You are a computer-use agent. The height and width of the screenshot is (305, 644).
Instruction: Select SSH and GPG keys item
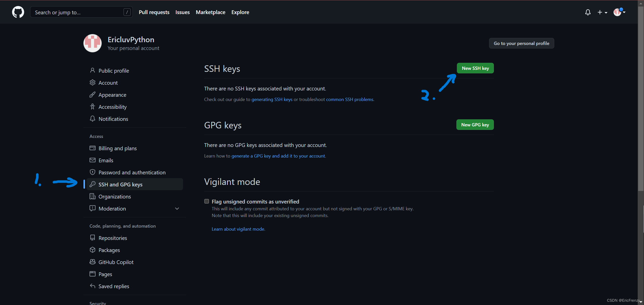[135, 184]
